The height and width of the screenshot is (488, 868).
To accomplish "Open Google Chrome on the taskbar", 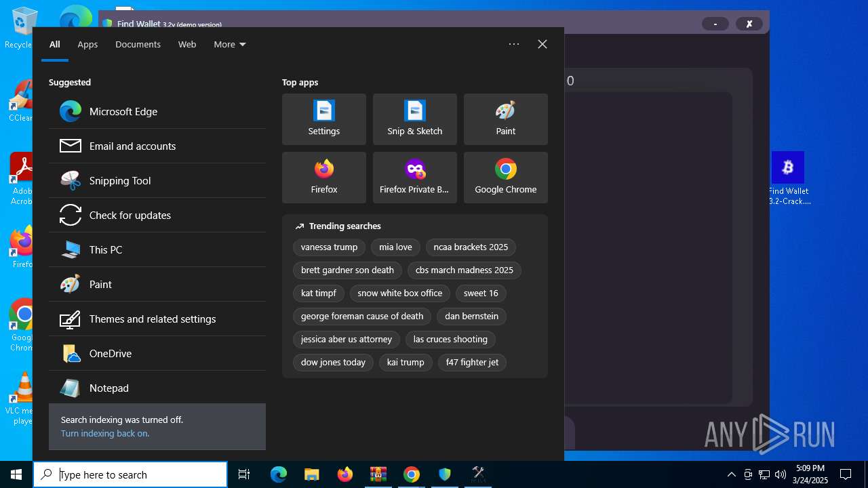I will 411,474.
